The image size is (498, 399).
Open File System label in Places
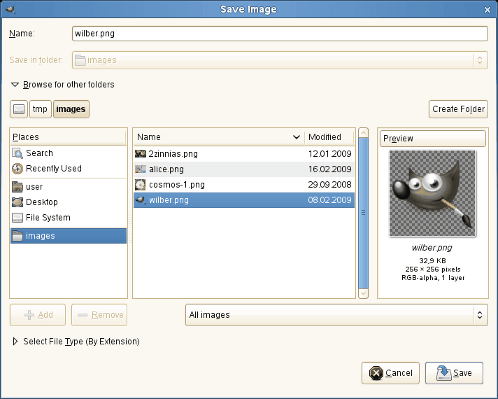tap(48, 218)
